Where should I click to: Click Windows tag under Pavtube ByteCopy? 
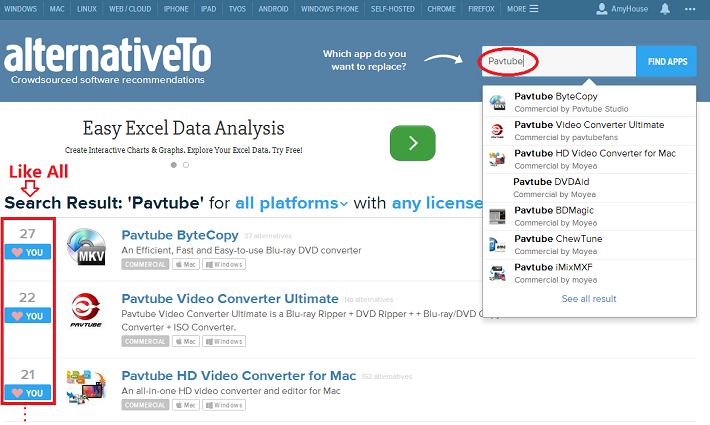coord(224,264)
